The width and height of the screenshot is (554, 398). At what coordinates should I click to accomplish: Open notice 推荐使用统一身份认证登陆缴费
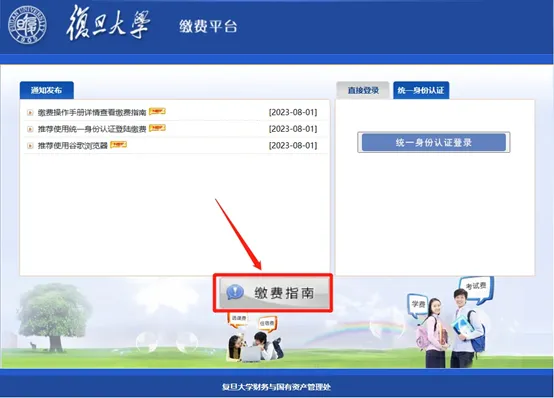click(92, 129)
